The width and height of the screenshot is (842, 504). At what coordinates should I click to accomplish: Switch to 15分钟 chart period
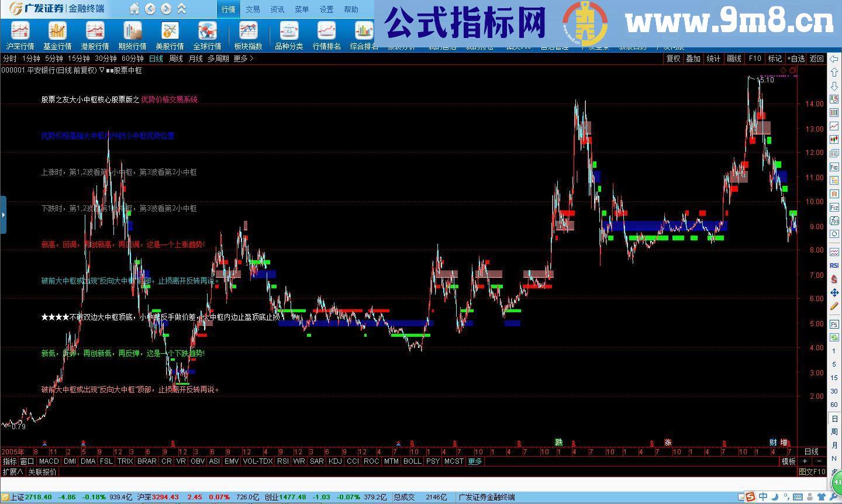pos(79,58)
